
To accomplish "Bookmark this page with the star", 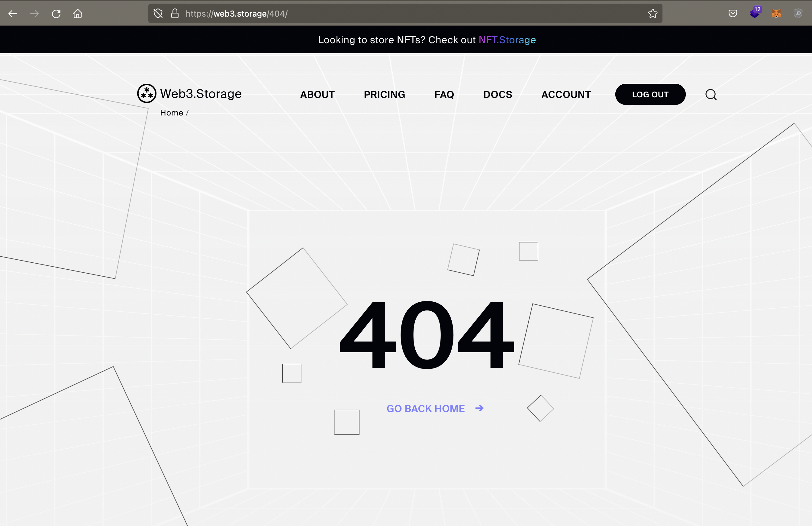I will [652, 14].
